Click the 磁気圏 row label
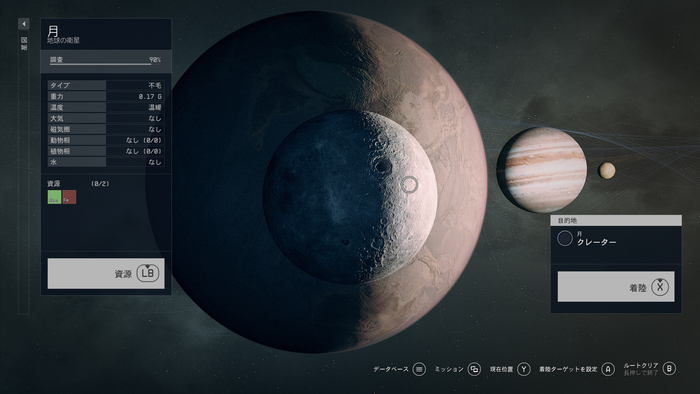Viewport: 700px width, 394px height. pos(60,129)
